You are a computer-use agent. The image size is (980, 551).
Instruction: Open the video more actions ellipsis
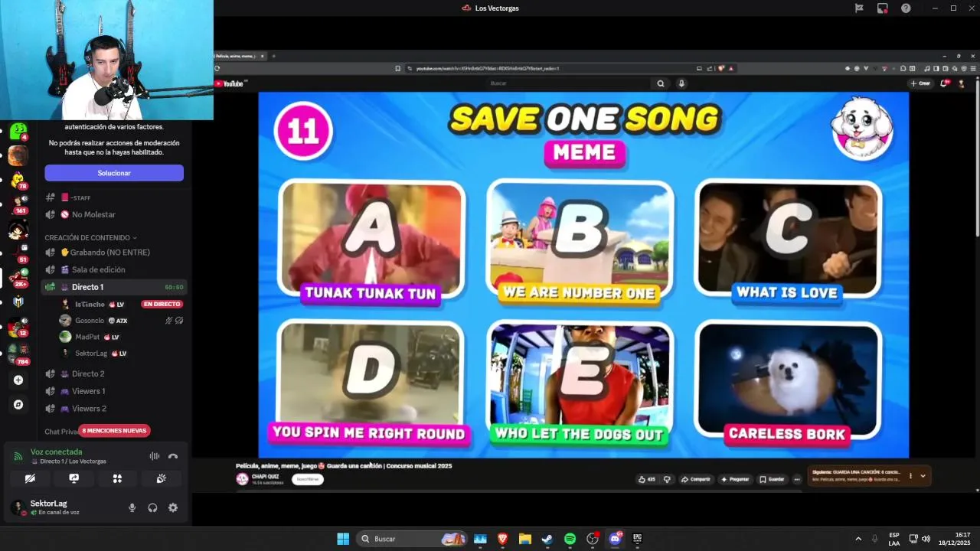[x=797, y=479]
